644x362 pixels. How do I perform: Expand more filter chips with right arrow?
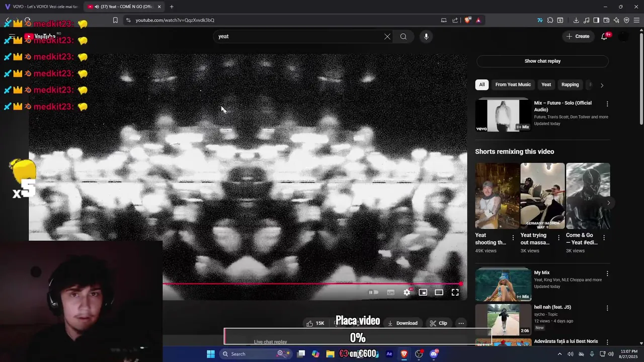602,85
